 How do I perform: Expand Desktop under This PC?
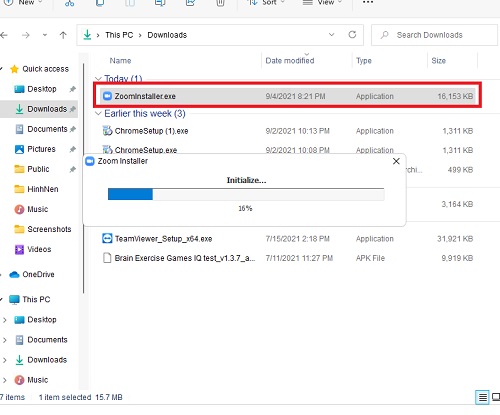pyautogui.click(x=5, y=320)
